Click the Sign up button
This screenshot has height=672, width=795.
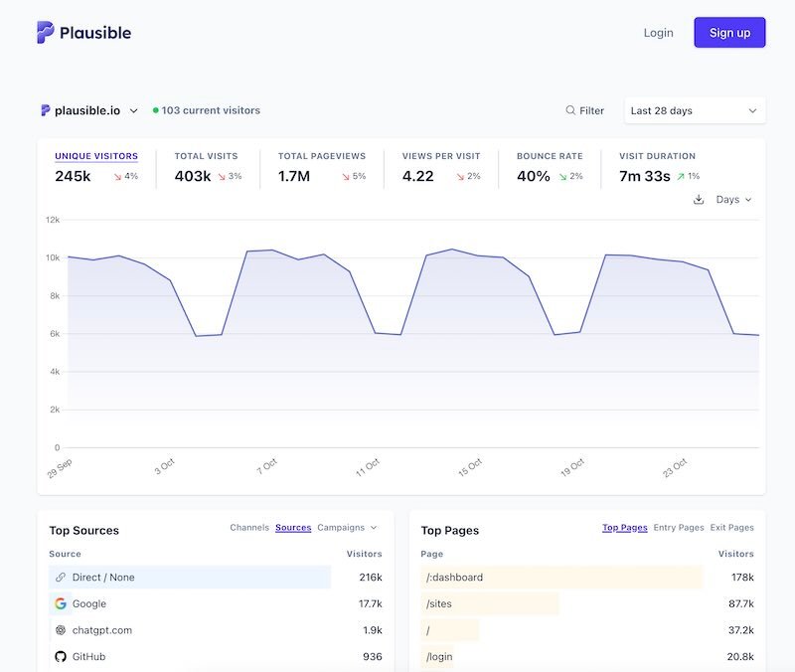pyautogui.click(x=729, y=32)
